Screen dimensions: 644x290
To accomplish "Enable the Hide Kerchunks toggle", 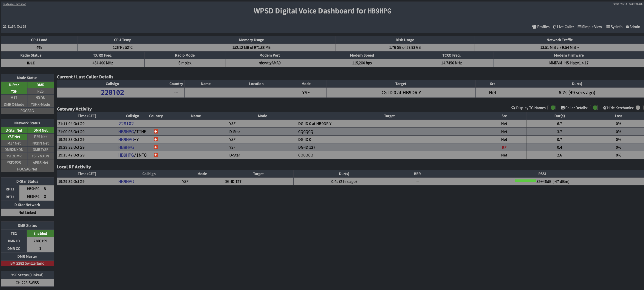I will point(639,108).
